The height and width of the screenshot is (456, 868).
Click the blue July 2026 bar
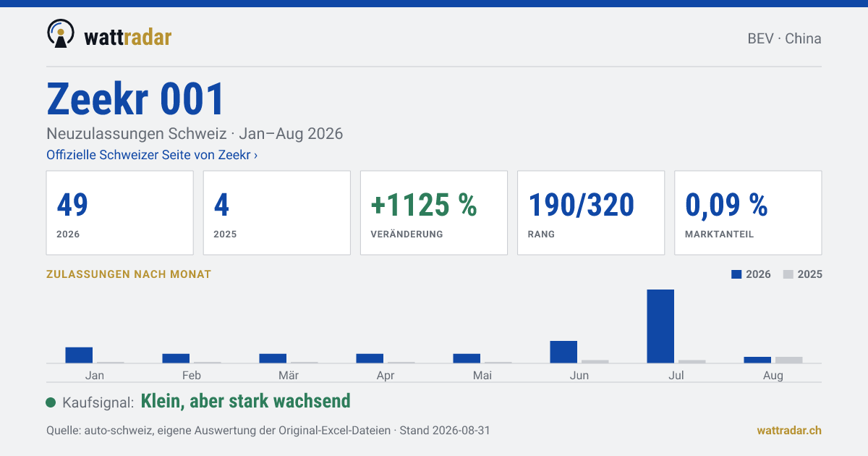(660, 326)
